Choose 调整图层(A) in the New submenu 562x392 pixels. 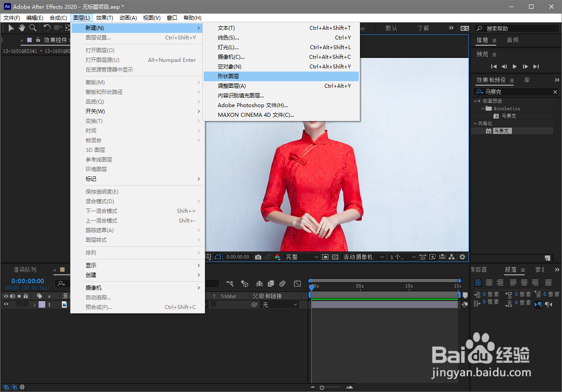(x=281, y=86)
